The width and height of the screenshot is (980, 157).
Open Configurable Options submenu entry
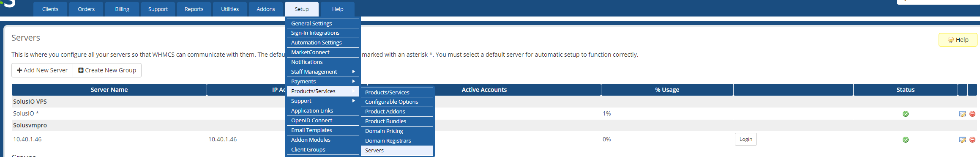coord(397,102)
